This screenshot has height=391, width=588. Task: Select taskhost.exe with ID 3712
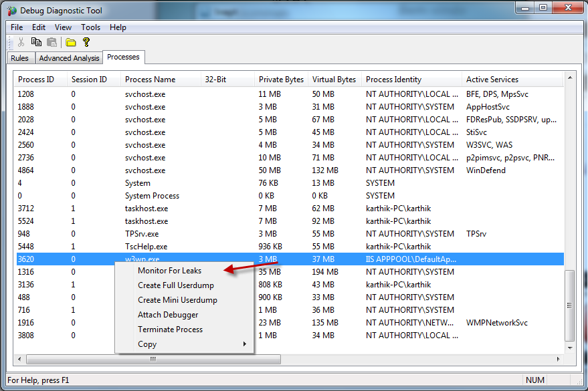tap(290, 209)
